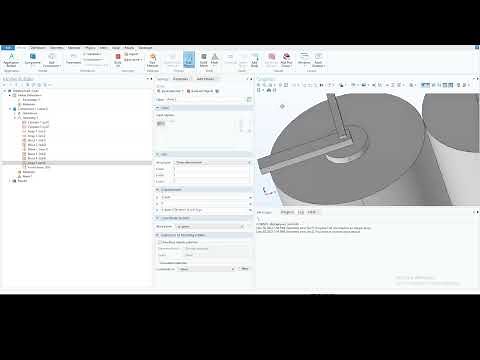Open the Array type dropdown

pyautogui.click(x=212, y=162)
